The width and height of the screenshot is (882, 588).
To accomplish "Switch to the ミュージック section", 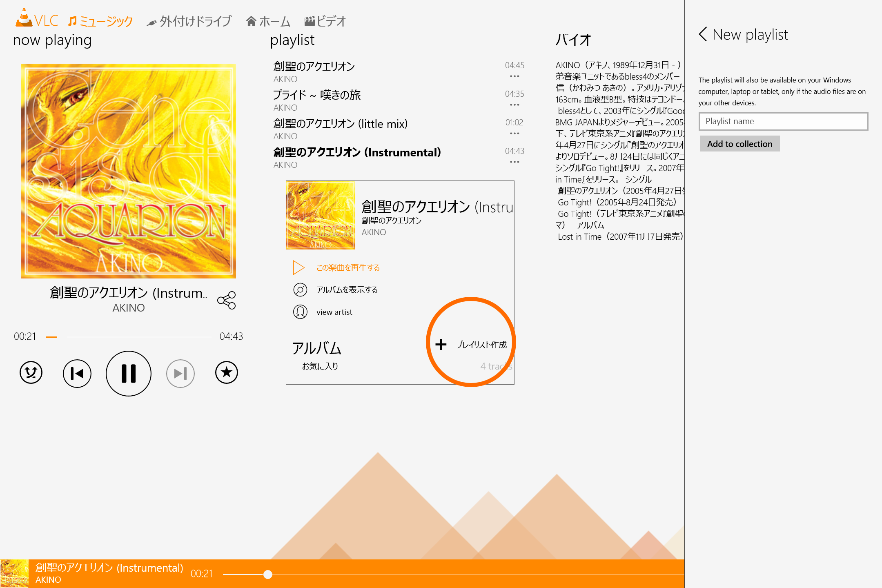I will (x=101, y=21).
